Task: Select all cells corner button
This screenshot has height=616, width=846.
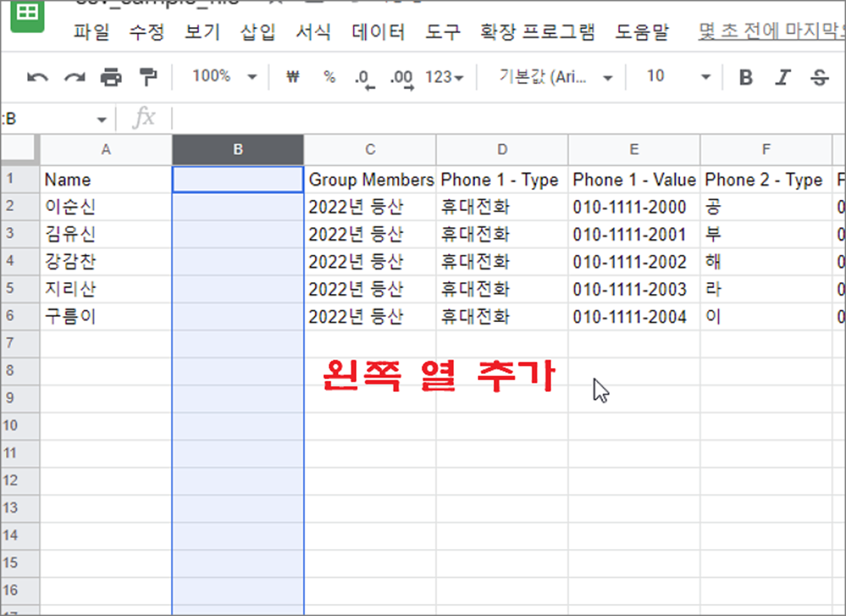Action: (20, 149)
